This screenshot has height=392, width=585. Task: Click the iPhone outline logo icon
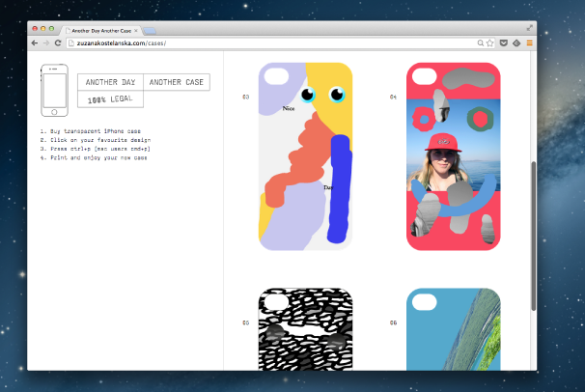tap(53, 91)
